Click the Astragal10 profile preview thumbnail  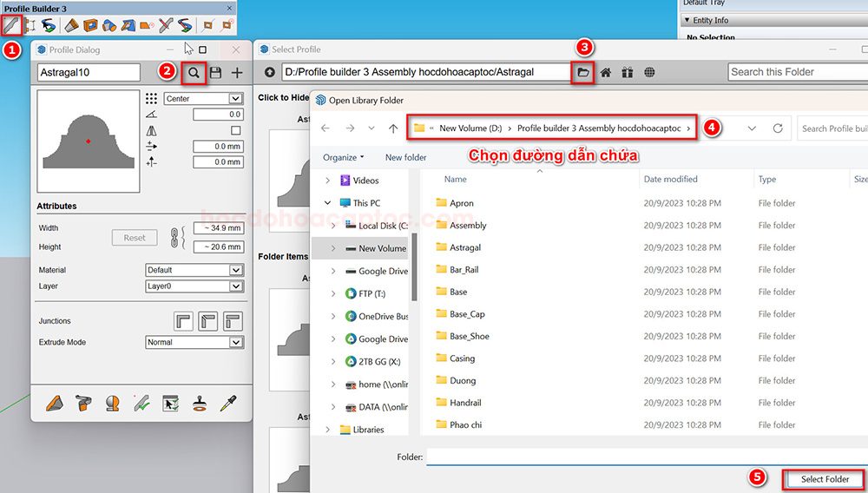(x=88, y=141)
